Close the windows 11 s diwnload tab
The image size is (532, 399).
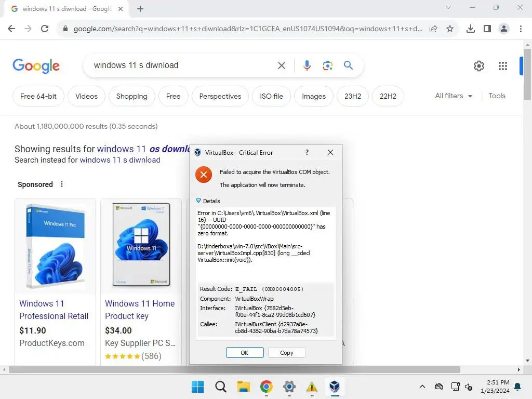pyautogui.click(x=121, y=9)
